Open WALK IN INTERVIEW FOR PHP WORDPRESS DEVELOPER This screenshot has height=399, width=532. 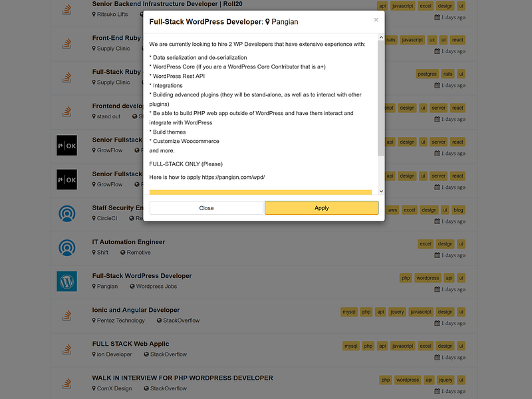coord(182,378)
